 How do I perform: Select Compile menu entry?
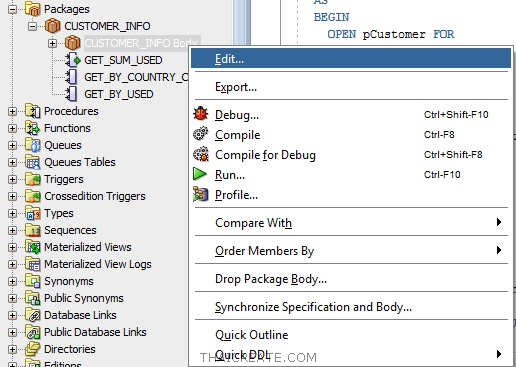pyautogui.click(x=351, y=134)
